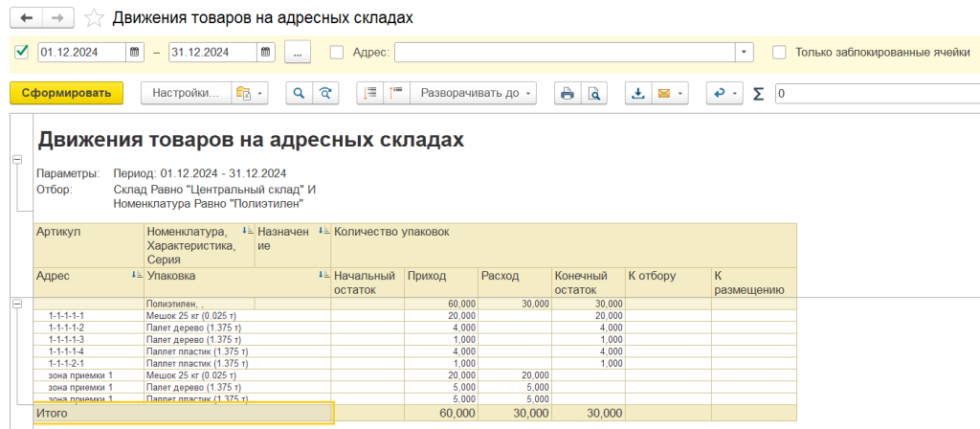Collapse the Полиэтилен row group toggle

pyautogui.click(x=17, y=304)
